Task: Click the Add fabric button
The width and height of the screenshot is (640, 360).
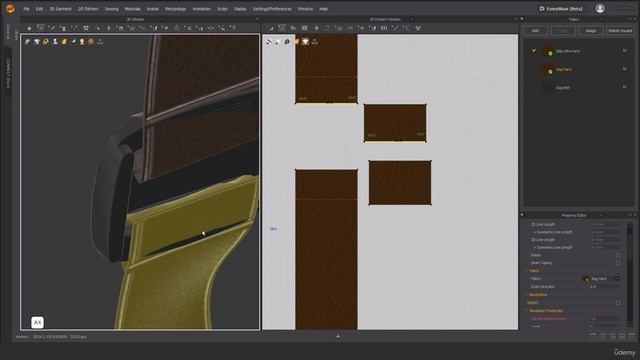Action: [535, 31]
